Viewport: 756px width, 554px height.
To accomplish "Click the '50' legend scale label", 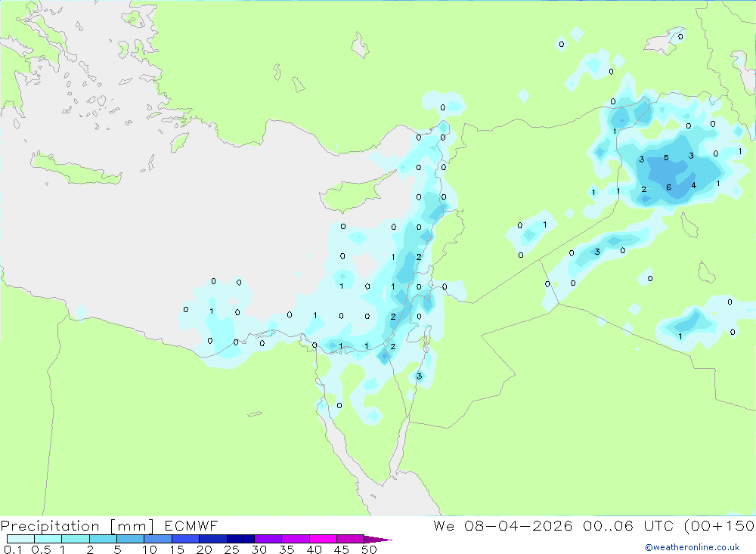I will click(369, 549).
